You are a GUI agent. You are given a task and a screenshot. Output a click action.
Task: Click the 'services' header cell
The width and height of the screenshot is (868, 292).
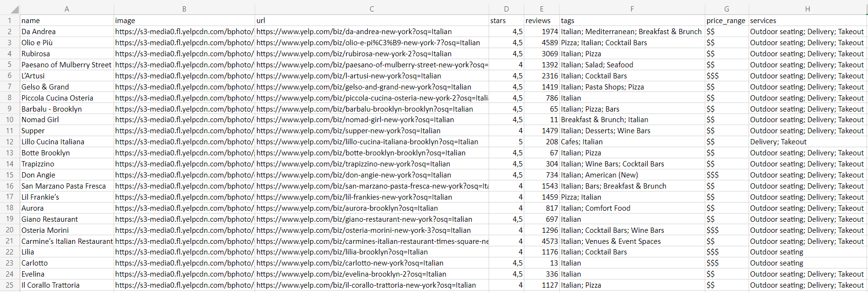(x=807, y=20)
